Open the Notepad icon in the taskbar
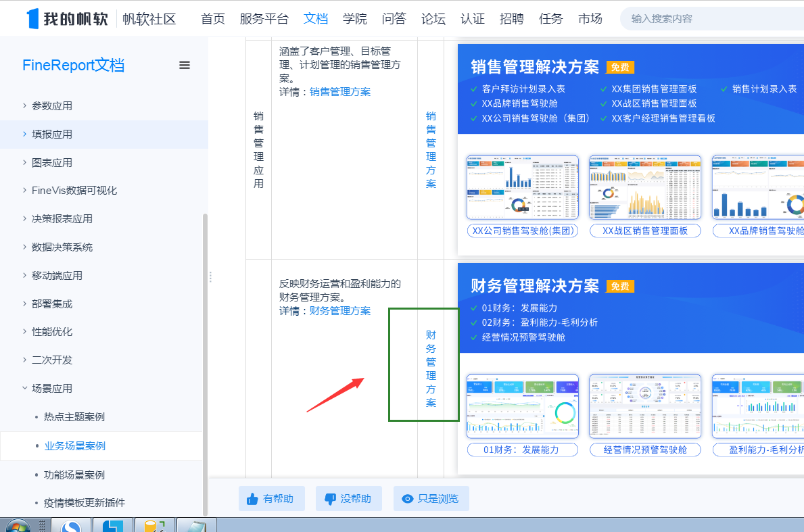This screenshot has width=804, height=532. 196,526
